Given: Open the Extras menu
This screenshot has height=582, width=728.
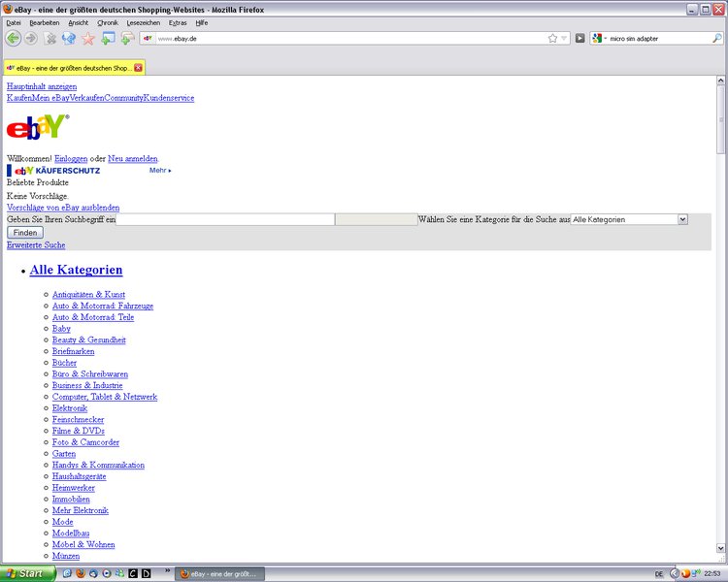Looking at the screenshot, I should tap(178, 22).
